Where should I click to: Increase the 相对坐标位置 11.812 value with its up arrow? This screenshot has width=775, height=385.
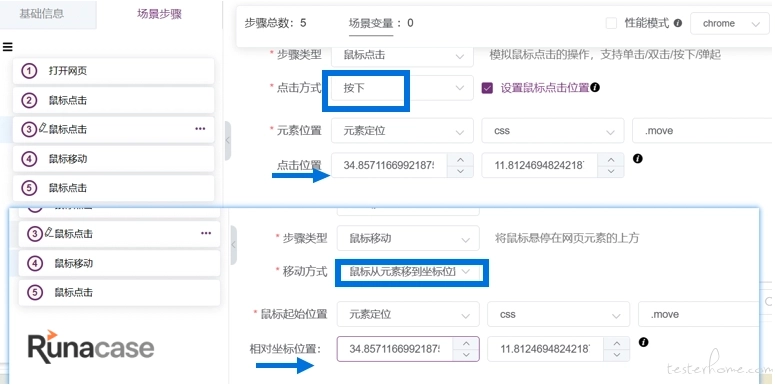[617, 343]
